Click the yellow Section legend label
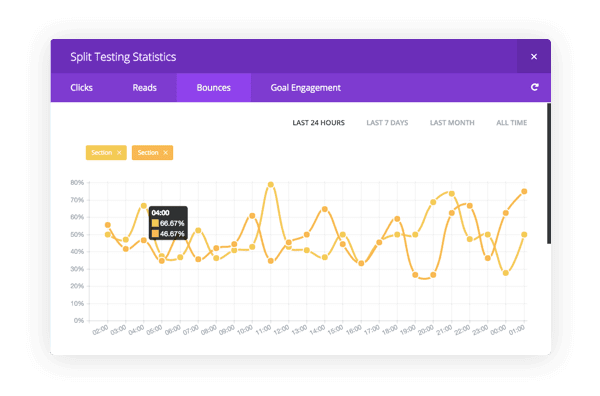600x396 pixels. tap(101, 153)
